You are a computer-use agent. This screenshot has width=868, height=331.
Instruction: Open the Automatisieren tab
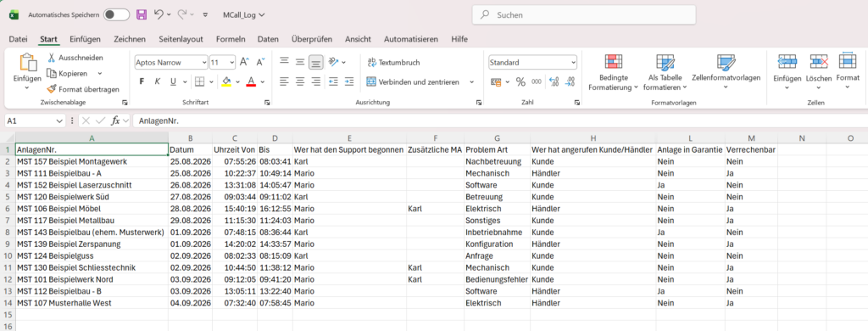pyautogui.click(x=411, y=39)
